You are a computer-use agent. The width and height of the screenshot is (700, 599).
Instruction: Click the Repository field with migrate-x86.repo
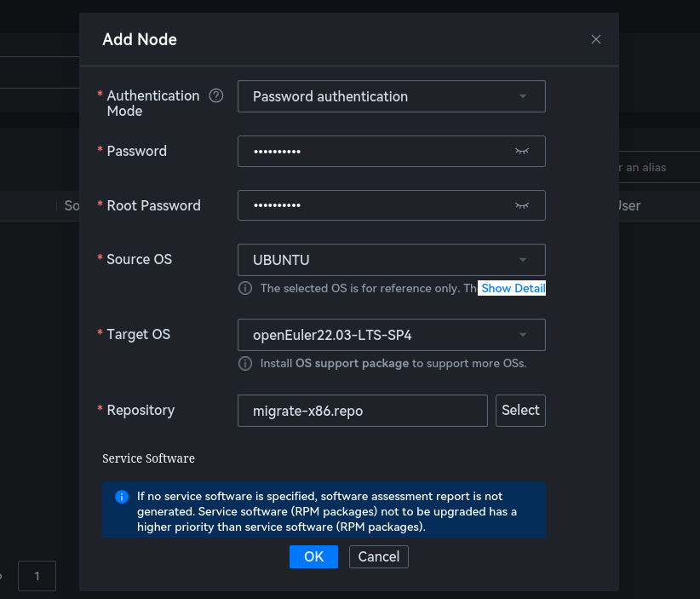click(362, 410)
